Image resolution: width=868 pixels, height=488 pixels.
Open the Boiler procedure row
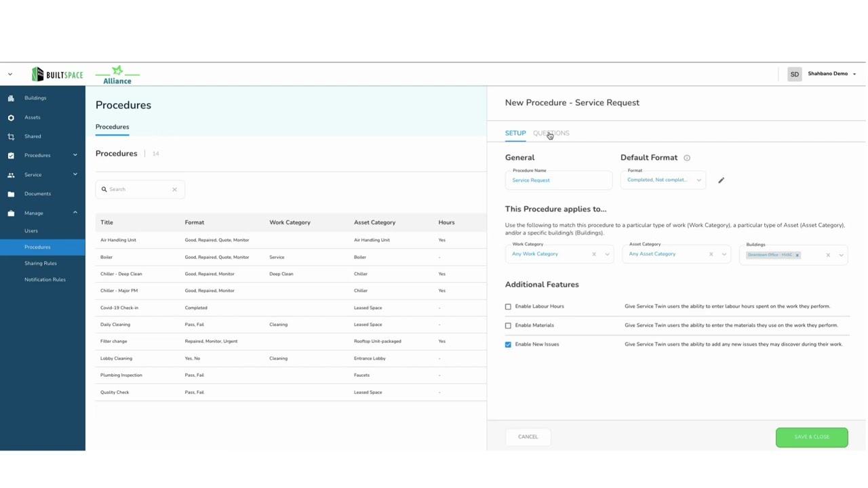click(x=291, y=258)
